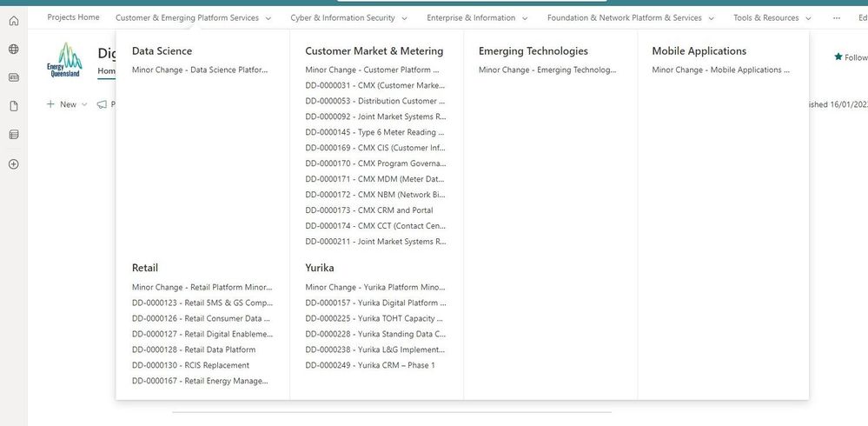Open DD-0000123 Retail 5MS & GS
This screenshot has height=426, width=868.
pos(202,303)
